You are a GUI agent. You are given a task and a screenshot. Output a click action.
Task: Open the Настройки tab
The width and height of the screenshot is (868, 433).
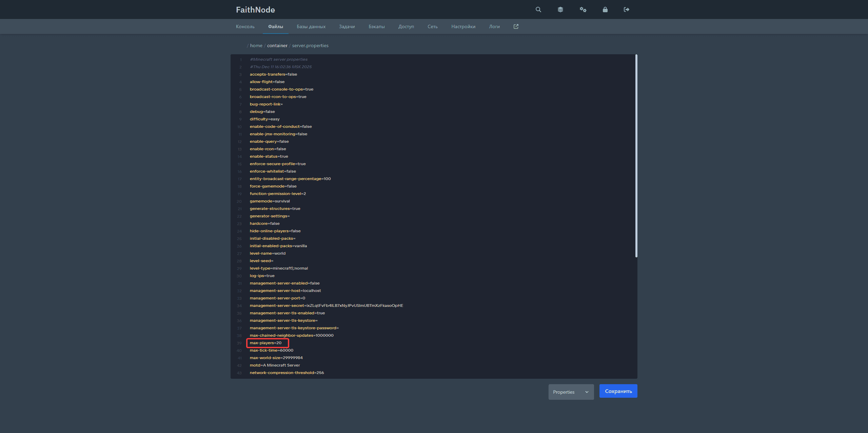[463, 26]
